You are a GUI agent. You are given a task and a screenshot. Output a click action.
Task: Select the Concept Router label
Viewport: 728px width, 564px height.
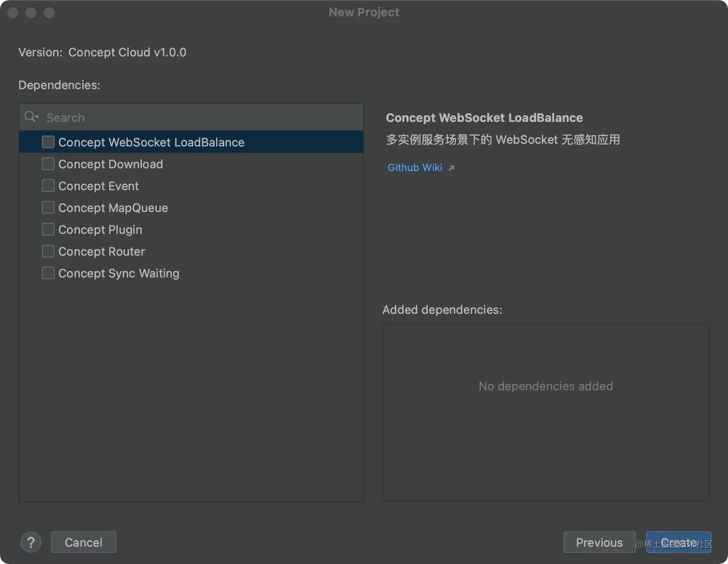coord(102,251)
